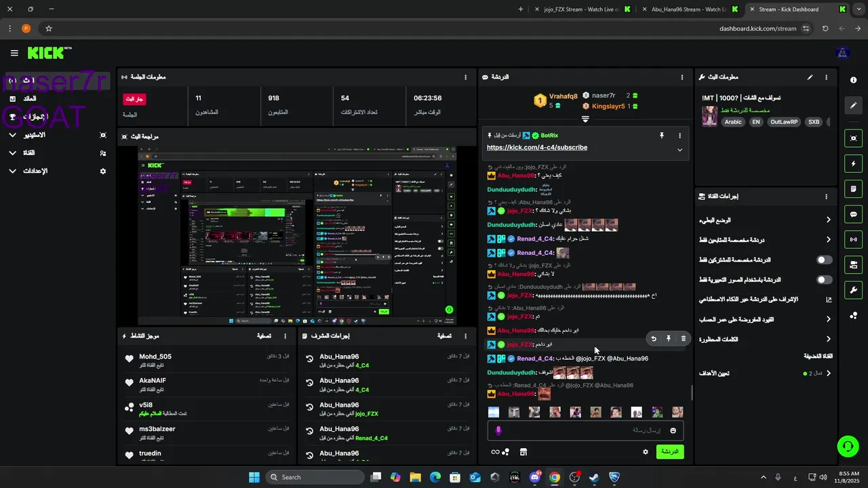
Task: Select Mohd_505 in the activity feed
Action: [x=155, y=357]
